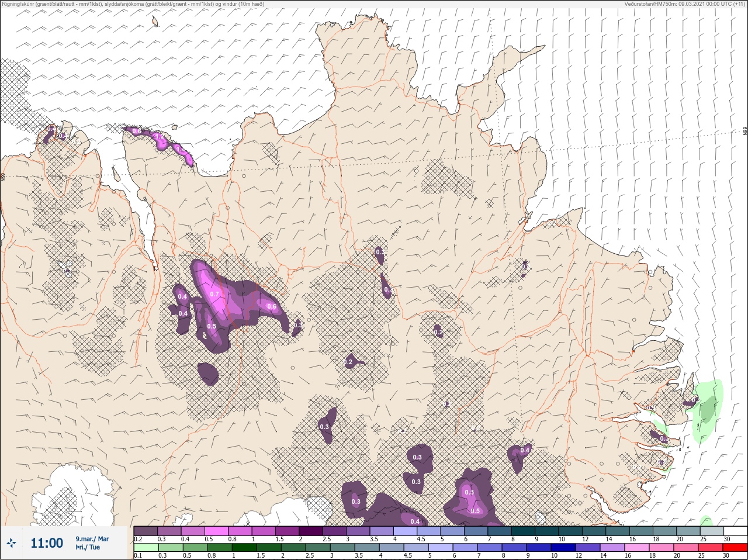Select upper legend swatch labelled 12

(594, 531)
